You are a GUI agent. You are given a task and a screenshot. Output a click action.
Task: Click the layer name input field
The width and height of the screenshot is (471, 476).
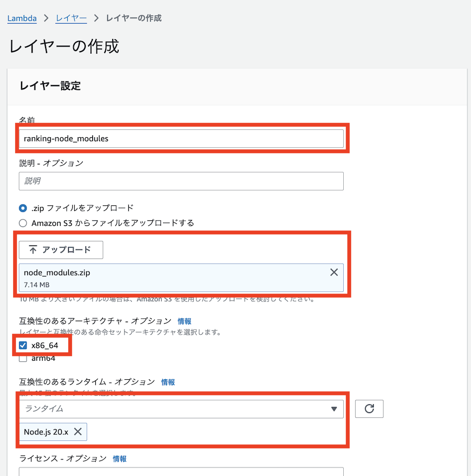tap(181, 139)
